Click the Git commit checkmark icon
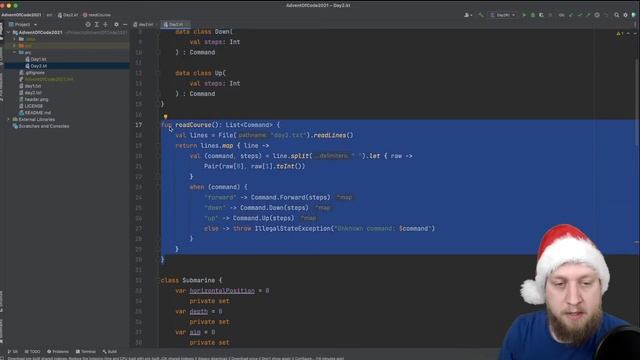This screenshot has width=640, height=360. coord(580,15)
